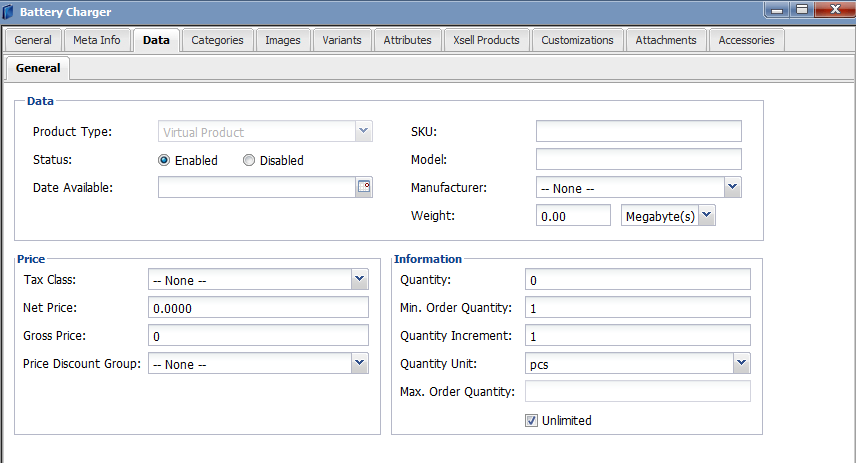
Task: Click the Battery Charger window title icon
Action: [x=9, y=12]
